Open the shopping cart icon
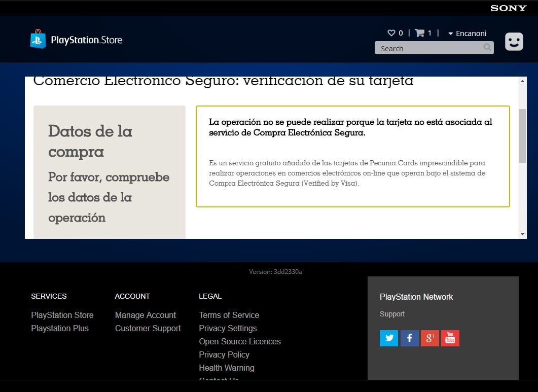The width and height of the screenshot is (538, 392). point(419,33)
